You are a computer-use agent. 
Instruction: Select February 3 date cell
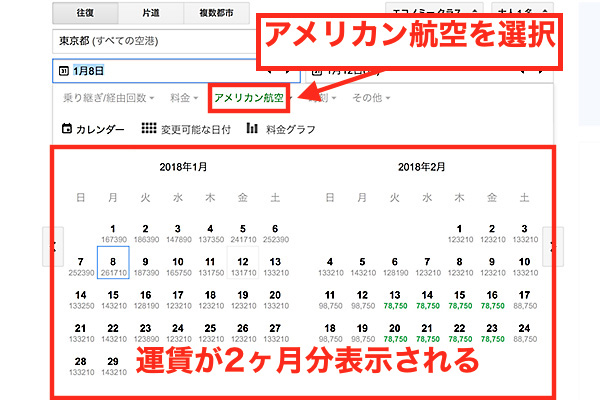(x=525, y=234)
